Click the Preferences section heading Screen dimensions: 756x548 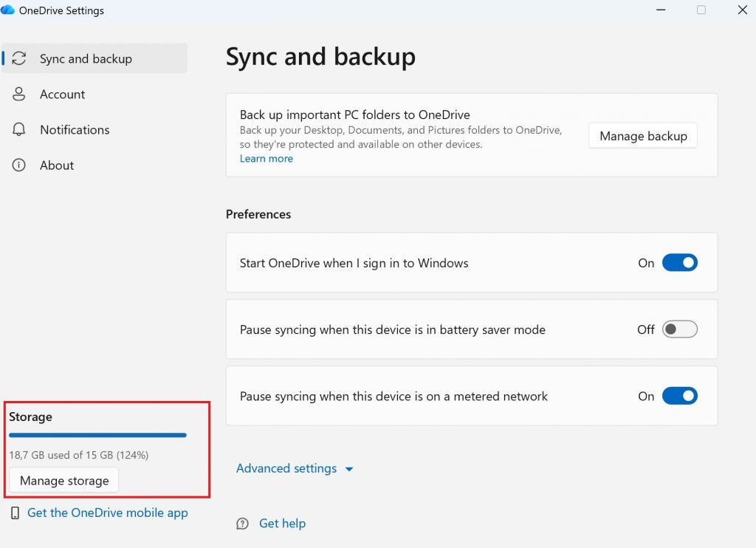(x=258, y=214)
